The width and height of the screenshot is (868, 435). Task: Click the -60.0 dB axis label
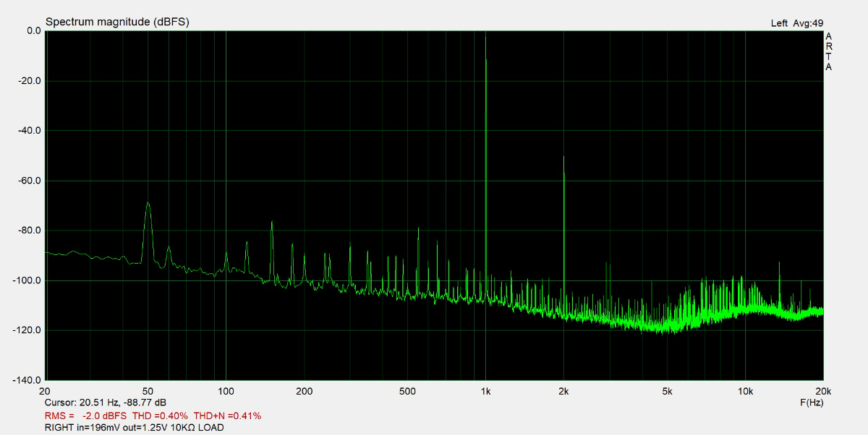click(x=27, y=179)
